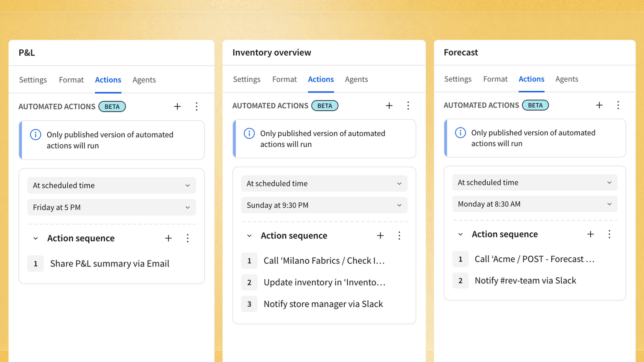Open Agents tab in Inventory overview

coord(357,79)
